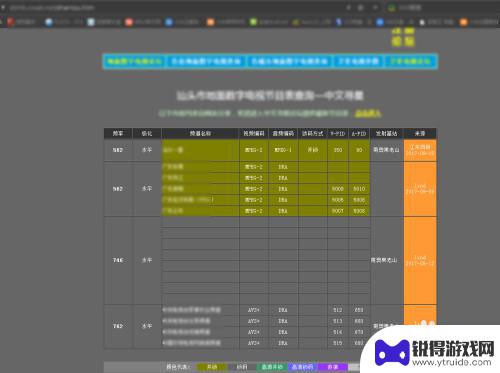The image size is (500, 373).
Task: Click the purple legend swatch
Action: click(x=333, y=367)
